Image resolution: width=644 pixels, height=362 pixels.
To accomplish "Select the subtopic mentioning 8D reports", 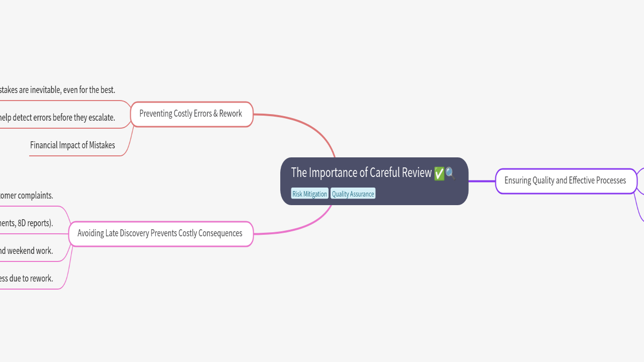I will point(26,223).
